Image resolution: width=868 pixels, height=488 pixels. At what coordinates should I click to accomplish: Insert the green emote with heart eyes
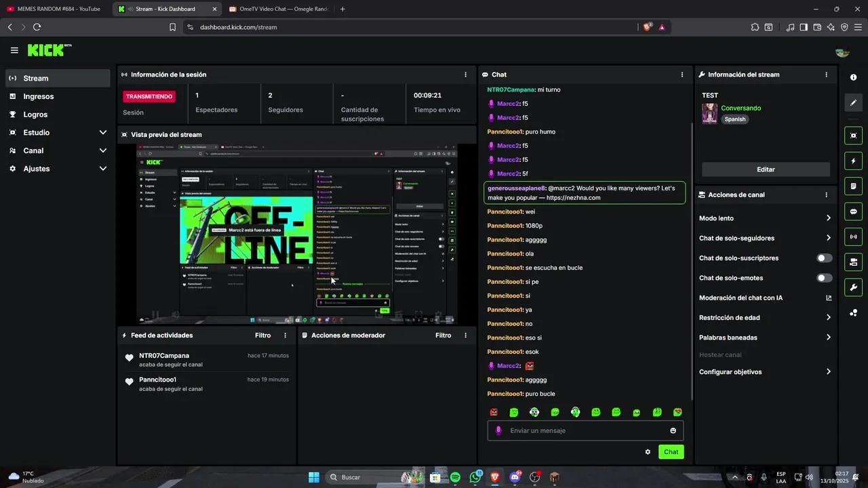tap(677, 412)
